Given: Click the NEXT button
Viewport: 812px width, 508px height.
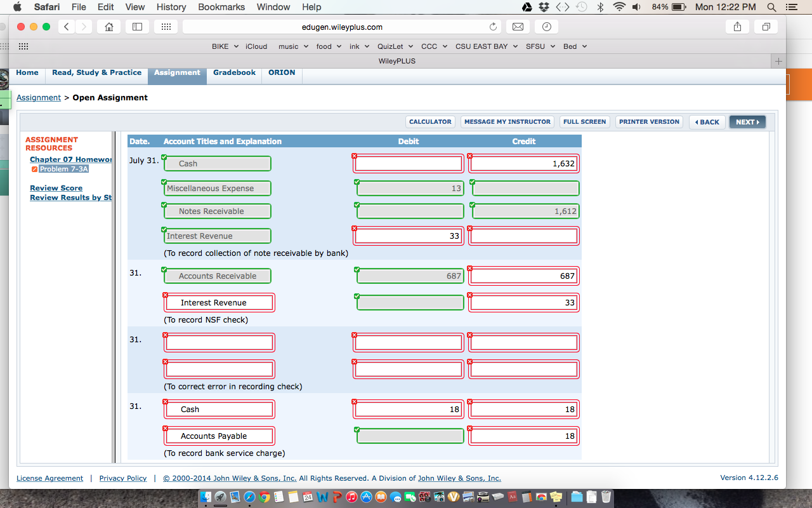Looking at the screenshot, I should (747, 122).
